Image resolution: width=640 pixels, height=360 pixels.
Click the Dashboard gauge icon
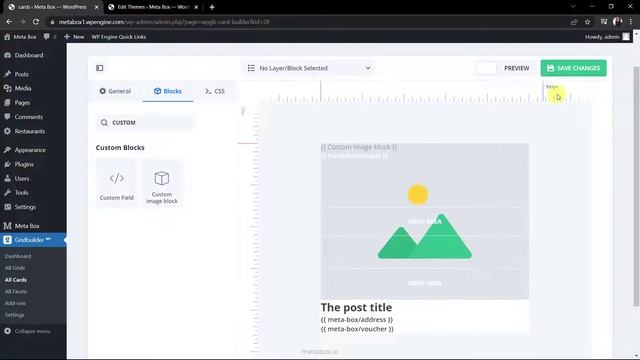[x=7, y=55]
